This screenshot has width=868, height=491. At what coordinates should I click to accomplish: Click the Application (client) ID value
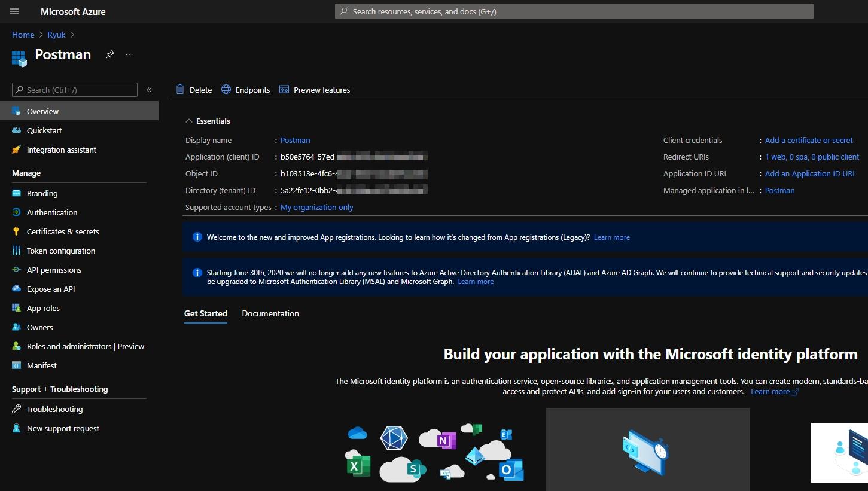click(354, 157)
